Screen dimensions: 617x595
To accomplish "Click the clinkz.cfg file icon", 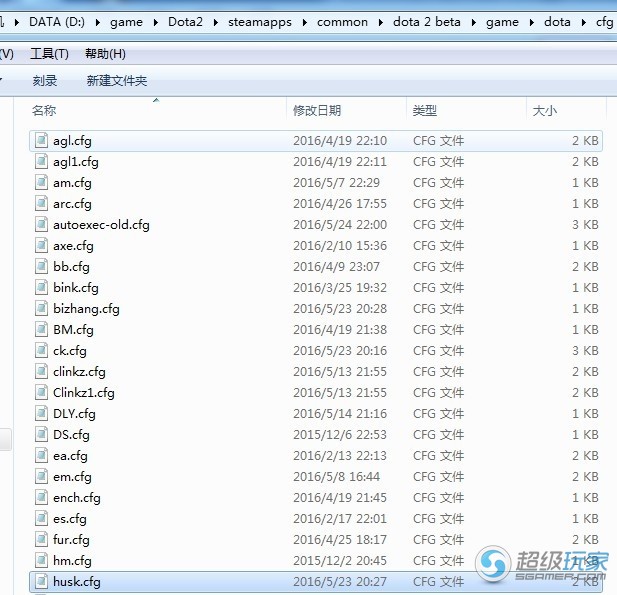I will coord(41,371).
